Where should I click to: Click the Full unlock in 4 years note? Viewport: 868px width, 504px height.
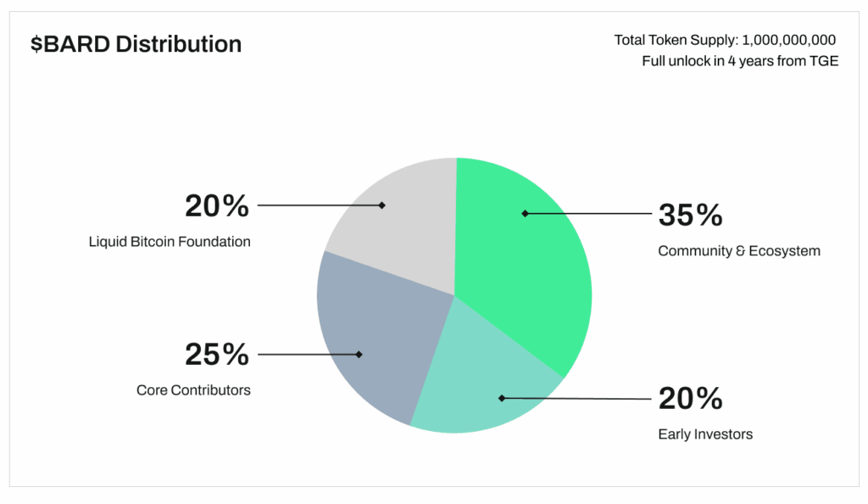pos(740,61)
